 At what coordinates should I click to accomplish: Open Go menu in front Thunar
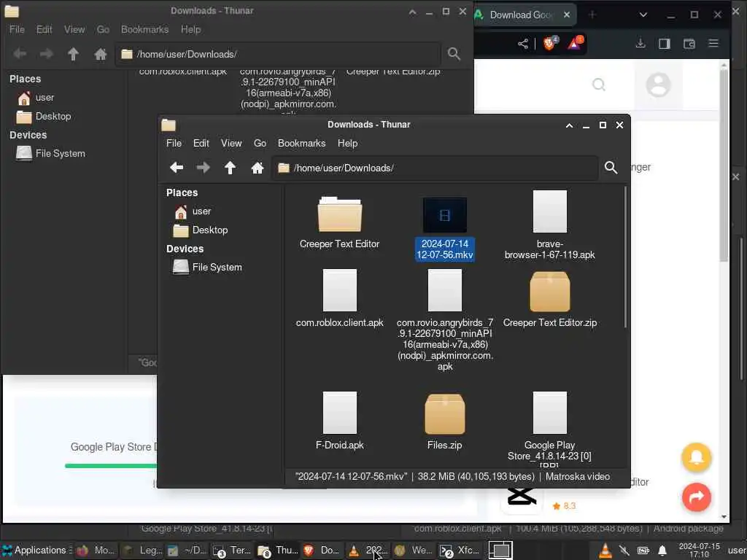(x=260, y=143)
